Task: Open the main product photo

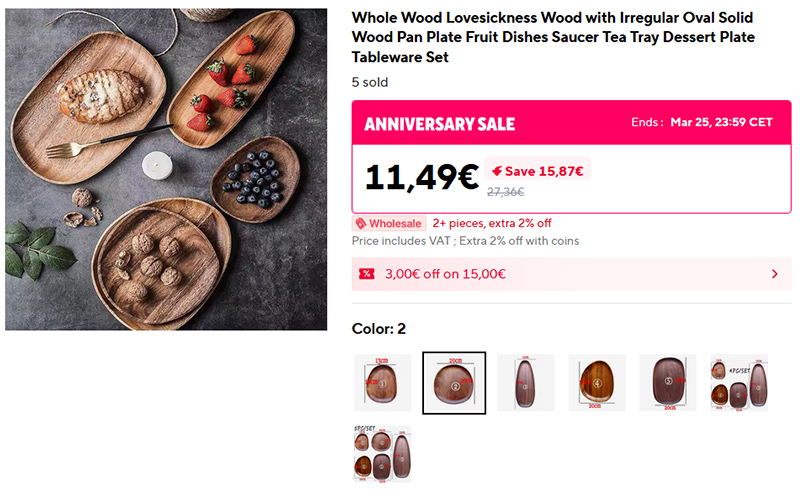Action: pos(166,169)
